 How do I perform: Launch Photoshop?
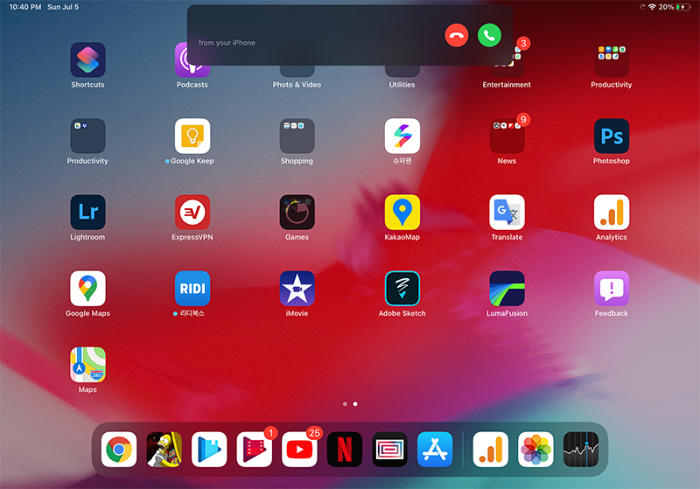[611, 136]
